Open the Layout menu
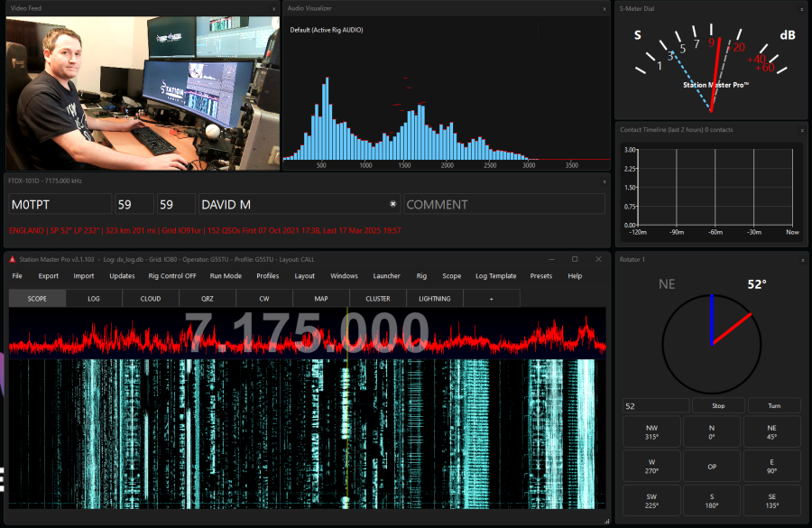The height and width of the screenshot is (528, 812). (x=305, y=275)
